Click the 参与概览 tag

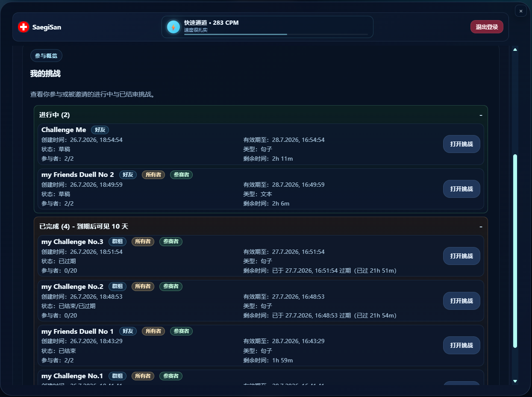coord(46,56)
